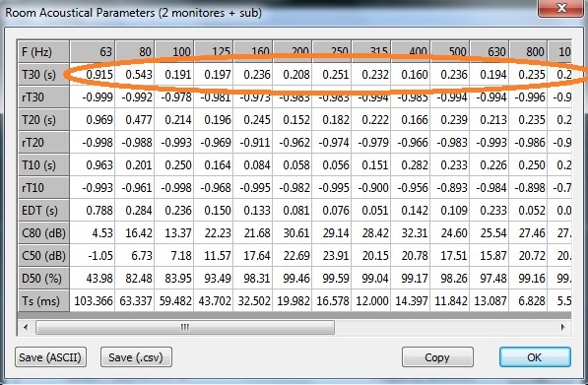
Task: Select Ts cell value 6.828
Action: 529,300
